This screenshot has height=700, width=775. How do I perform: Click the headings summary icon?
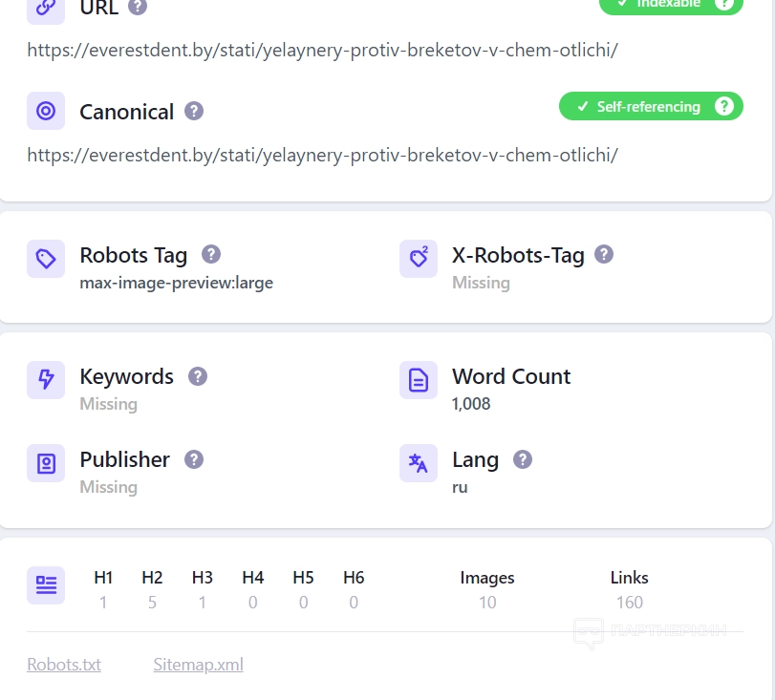click(x=46, y=585)
